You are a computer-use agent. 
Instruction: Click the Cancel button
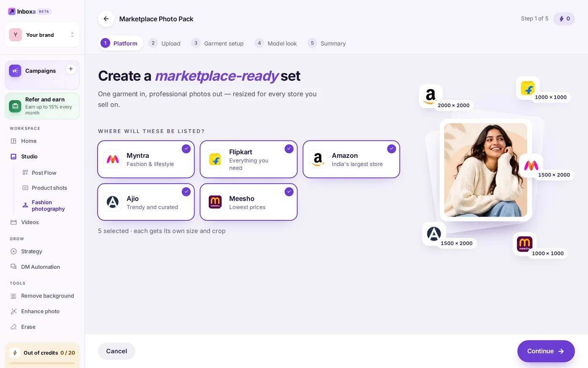point(116,351)
